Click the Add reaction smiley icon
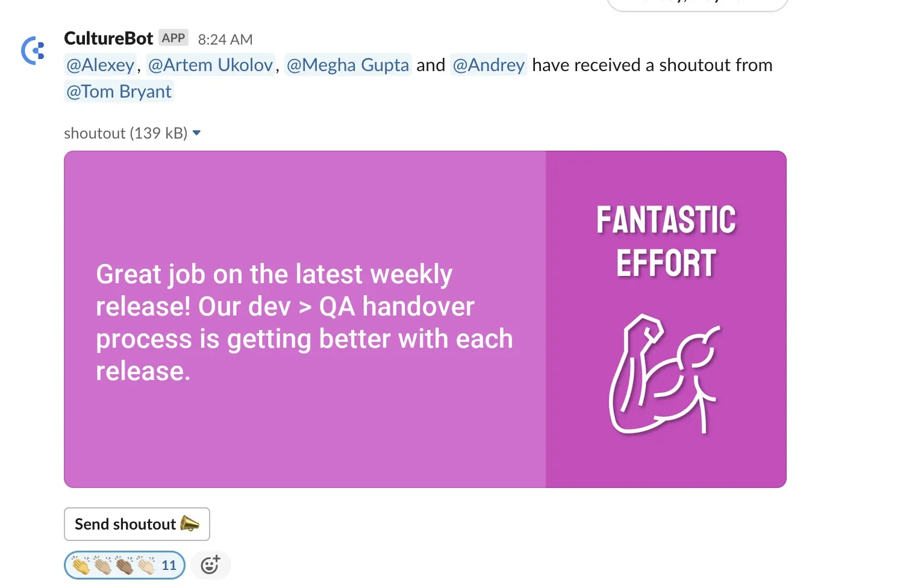 (x=210, y=565)
